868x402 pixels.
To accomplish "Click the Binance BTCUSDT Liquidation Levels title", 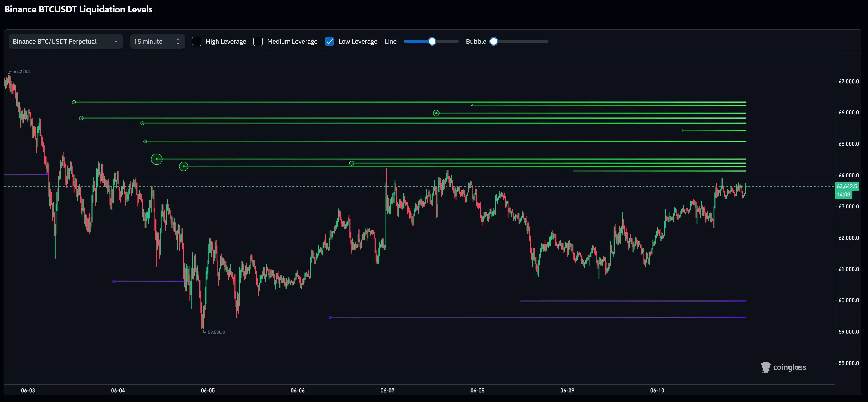I will (78, 9).
